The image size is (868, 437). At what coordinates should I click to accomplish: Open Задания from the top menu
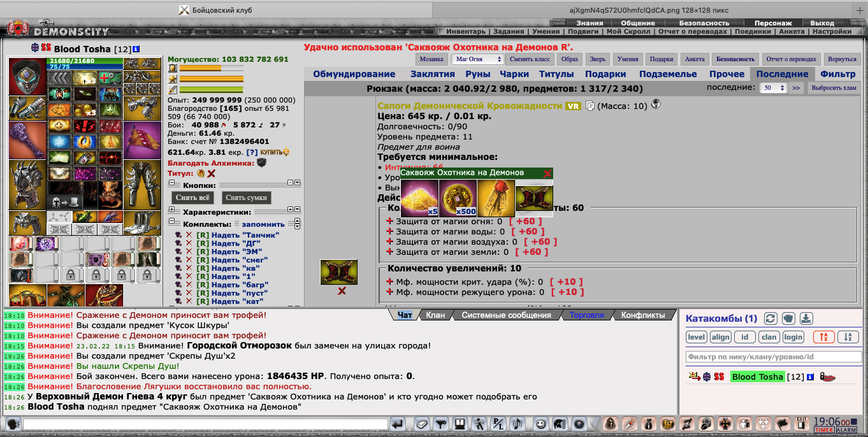click(509, 31)
